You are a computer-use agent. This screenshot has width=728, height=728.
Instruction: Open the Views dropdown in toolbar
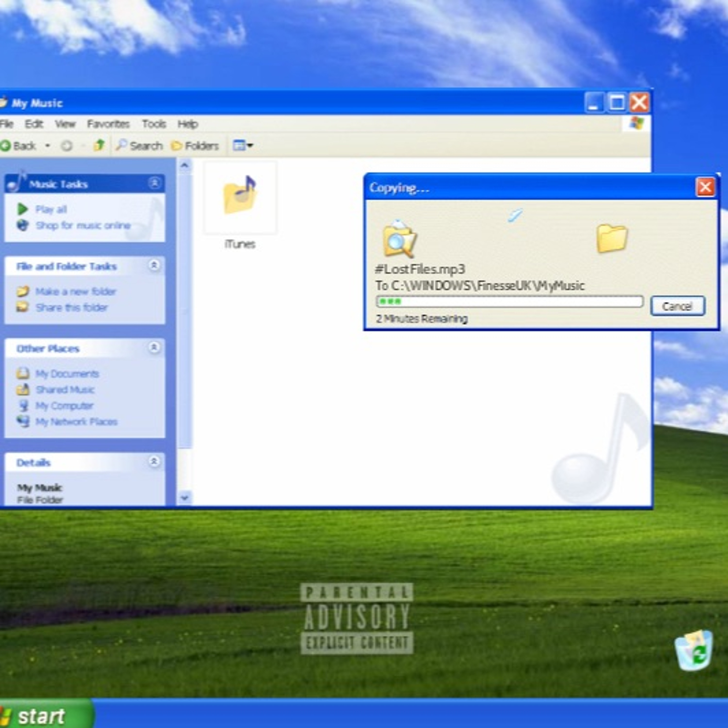[243, 145]
